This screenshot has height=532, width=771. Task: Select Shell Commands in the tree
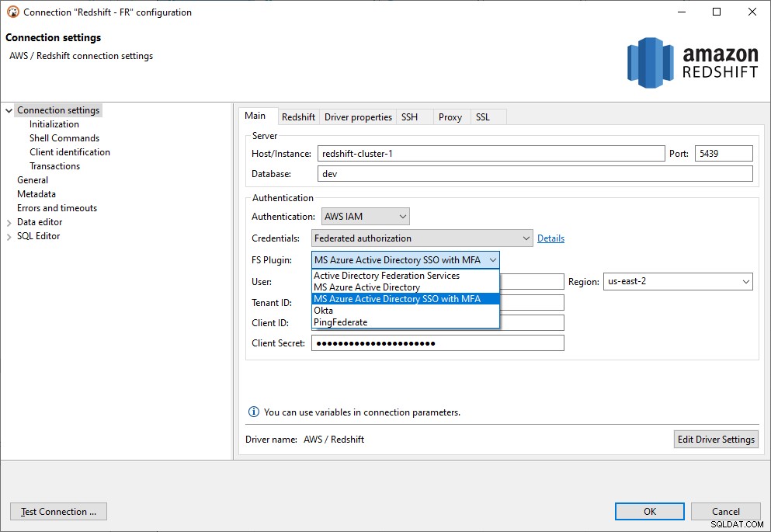tap(64, 138)
